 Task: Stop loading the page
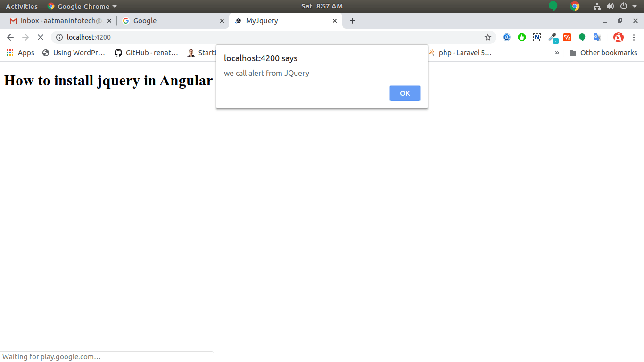click(x=41, y=37)
